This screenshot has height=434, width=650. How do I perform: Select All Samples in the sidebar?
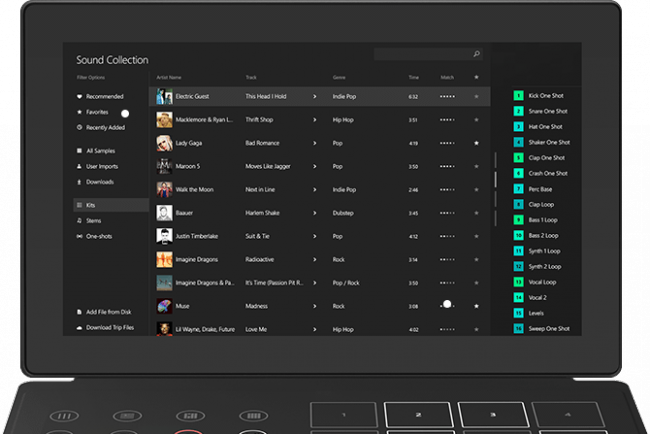point(100,151)
